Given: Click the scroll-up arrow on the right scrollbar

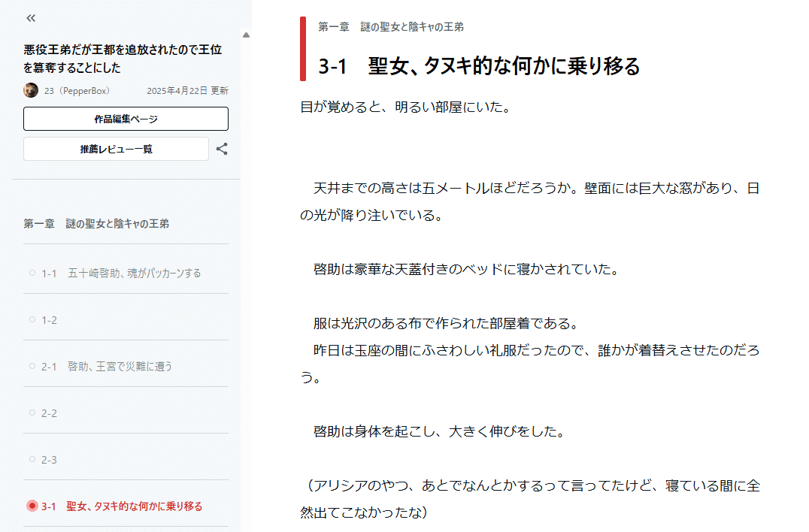Looking at the screenshot, I should tap(246, 35).
